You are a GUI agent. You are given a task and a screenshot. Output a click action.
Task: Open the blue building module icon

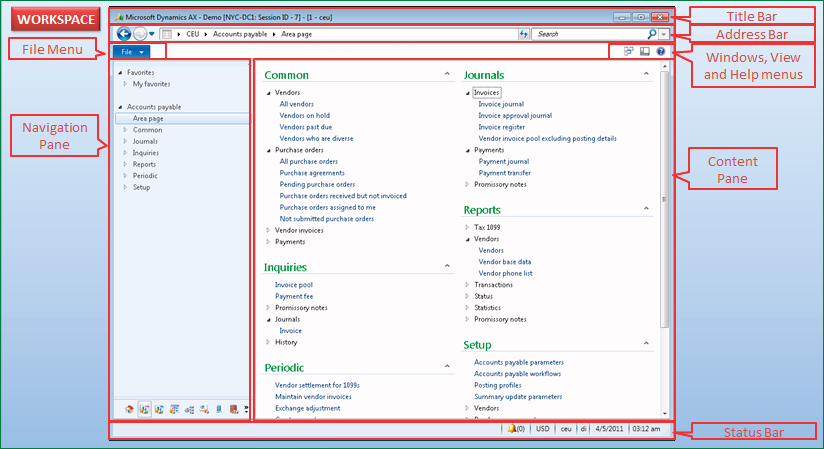[219, 409]
